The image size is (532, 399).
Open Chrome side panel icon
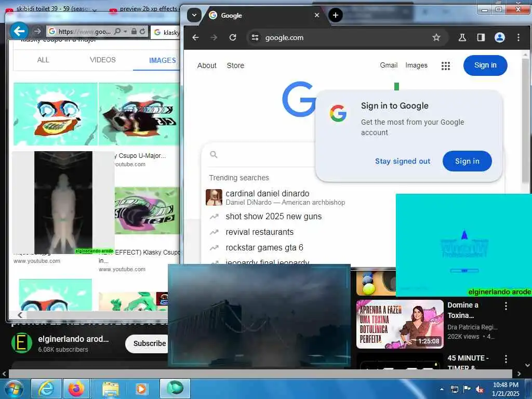pyautogui.click(x=481, y=37)
